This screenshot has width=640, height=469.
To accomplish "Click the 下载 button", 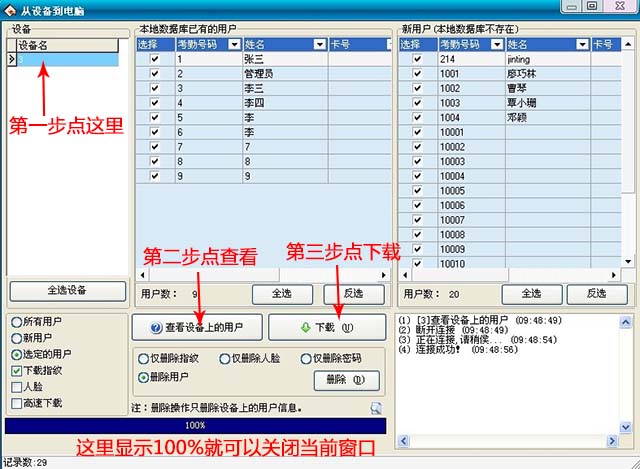I will (327, 327).
